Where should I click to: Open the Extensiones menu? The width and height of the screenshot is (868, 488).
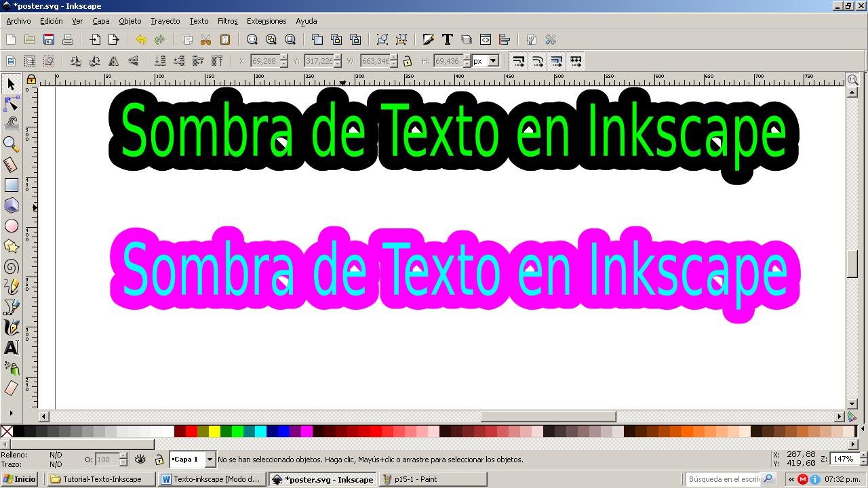click(x=267, y=21)
